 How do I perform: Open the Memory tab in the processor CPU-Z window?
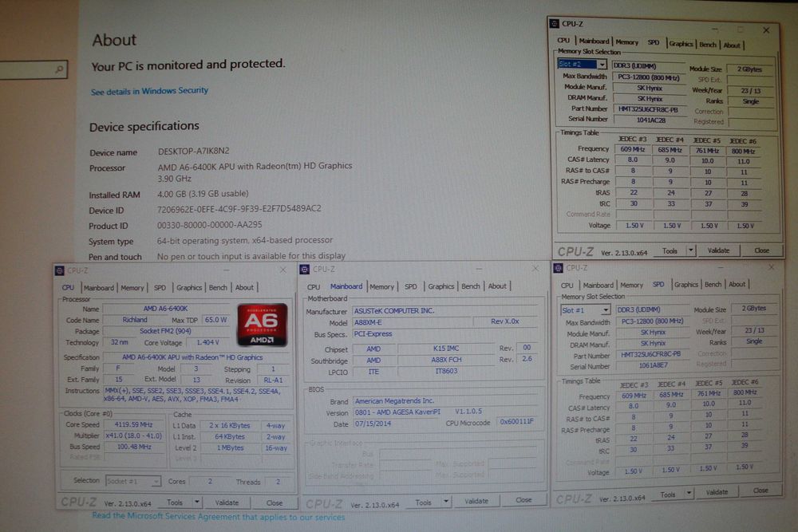point(132,288)
